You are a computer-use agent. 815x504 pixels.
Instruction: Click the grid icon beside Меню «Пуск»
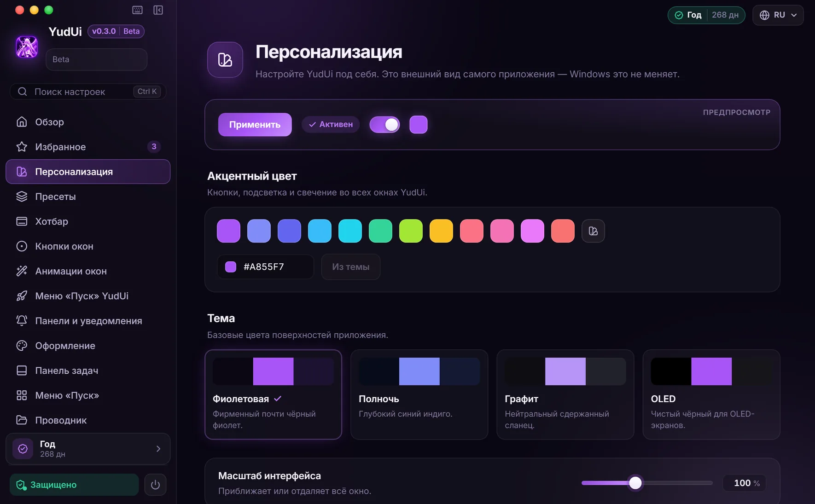tap(22, 395)
